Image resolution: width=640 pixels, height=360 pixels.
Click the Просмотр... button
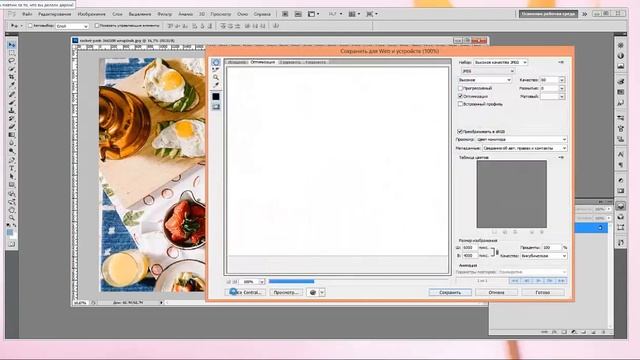[x=286, y=292]
